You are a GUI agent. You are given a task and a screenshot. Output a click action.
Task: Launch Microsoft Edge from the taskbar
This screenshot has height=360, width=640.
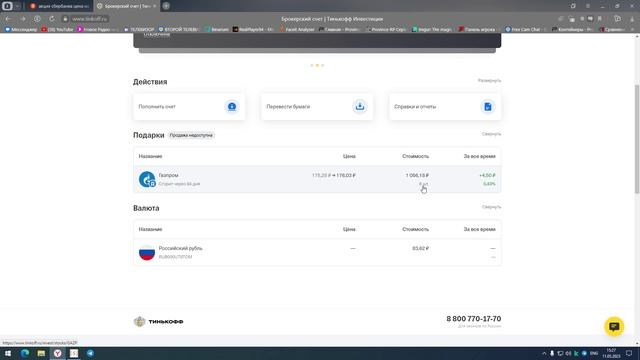pos(25,353)
